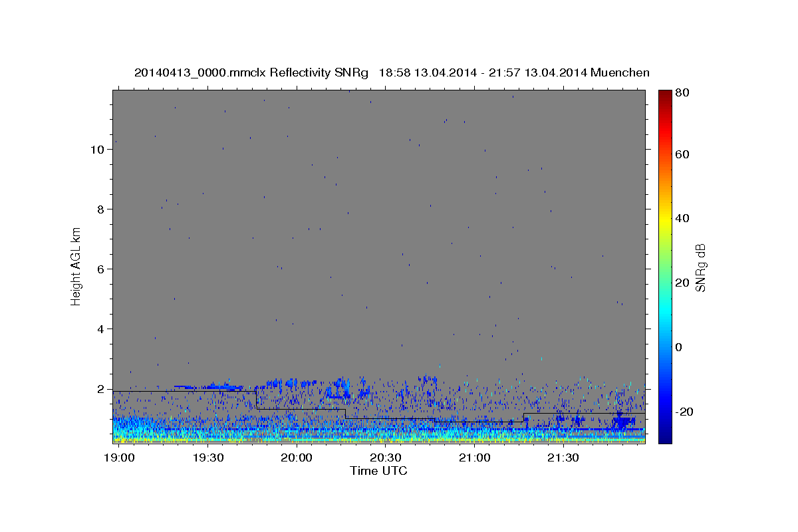Click the 'SNRg dB' colorbar label
798x532 pixels.
[700, 268]
